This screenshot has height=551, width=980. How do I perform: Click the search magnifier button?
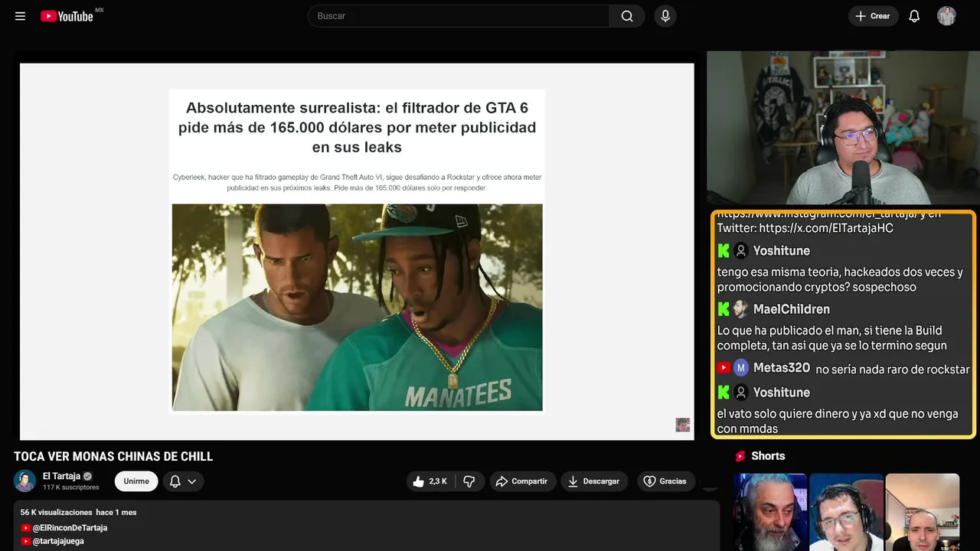[627, 16]
